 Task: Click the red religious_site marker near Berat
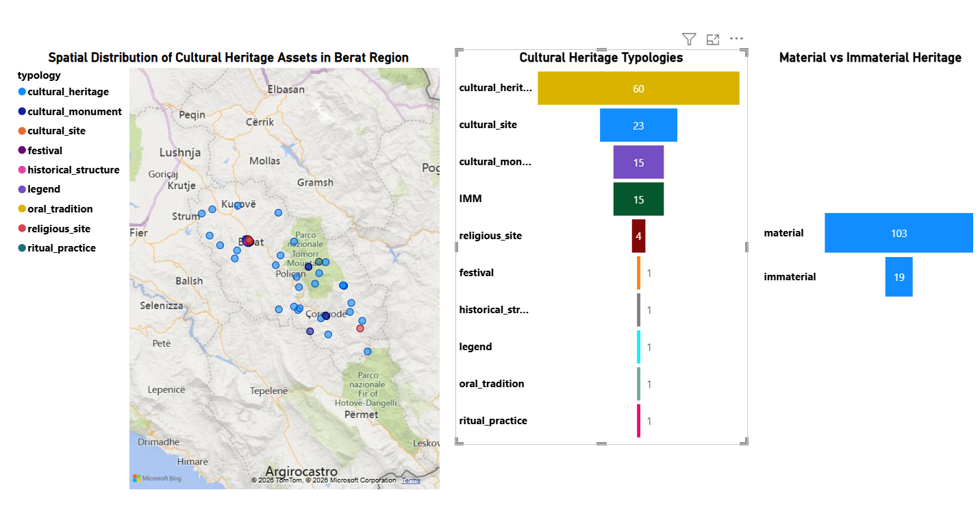tap(249, 241)
